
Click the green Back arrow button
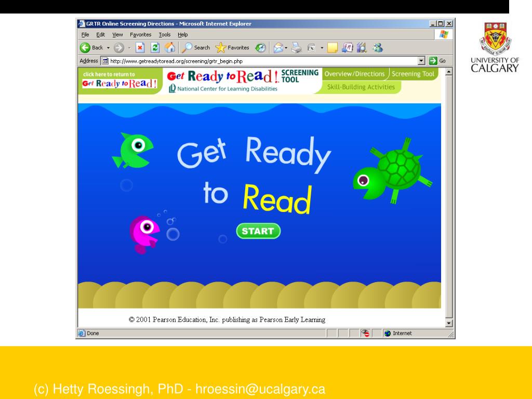85,48
